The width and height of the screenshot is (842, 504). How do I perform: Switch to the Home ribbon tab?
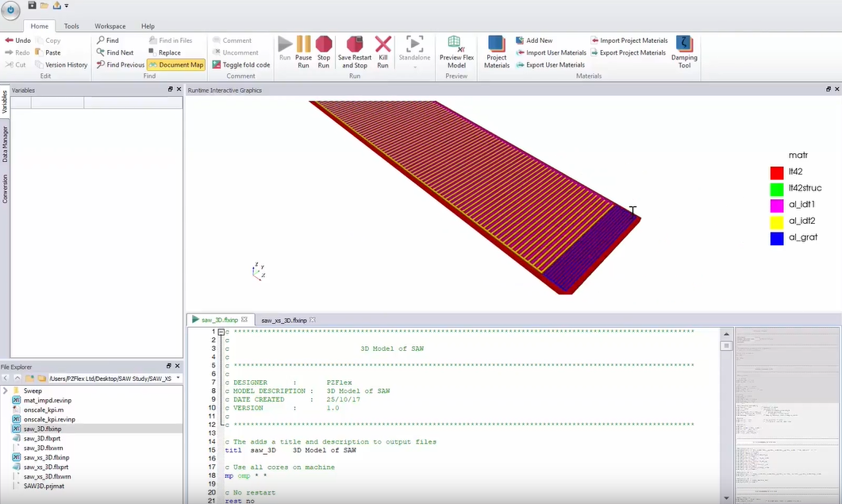click(39, 25)
